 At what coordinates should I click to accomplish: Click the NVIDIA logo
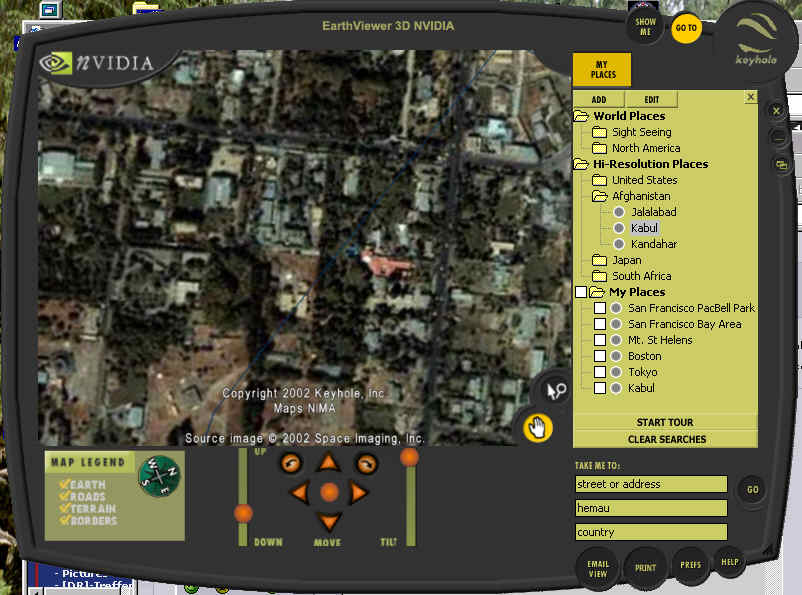tap(97, 63)
